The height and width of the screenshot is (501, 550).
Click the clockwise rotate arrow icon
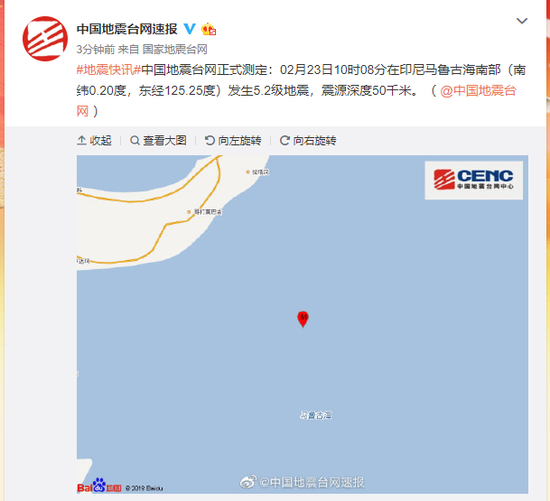tap(284, 140)
